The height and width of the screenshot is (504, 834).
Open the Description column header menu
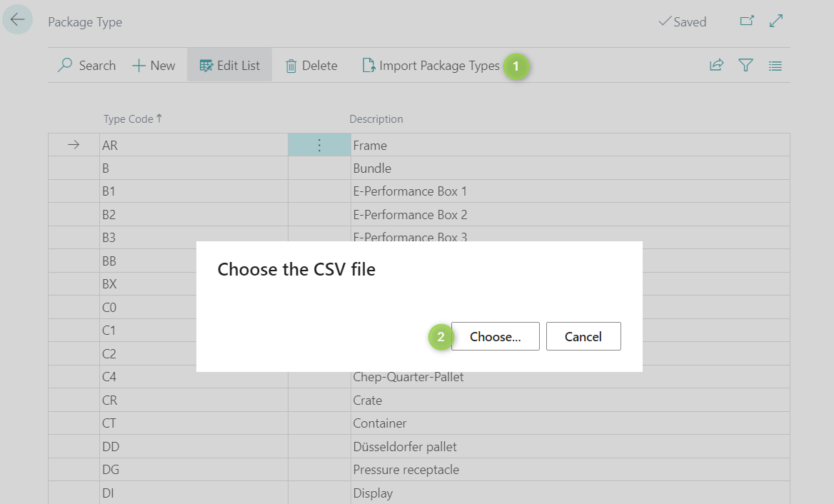pos(376,119)
